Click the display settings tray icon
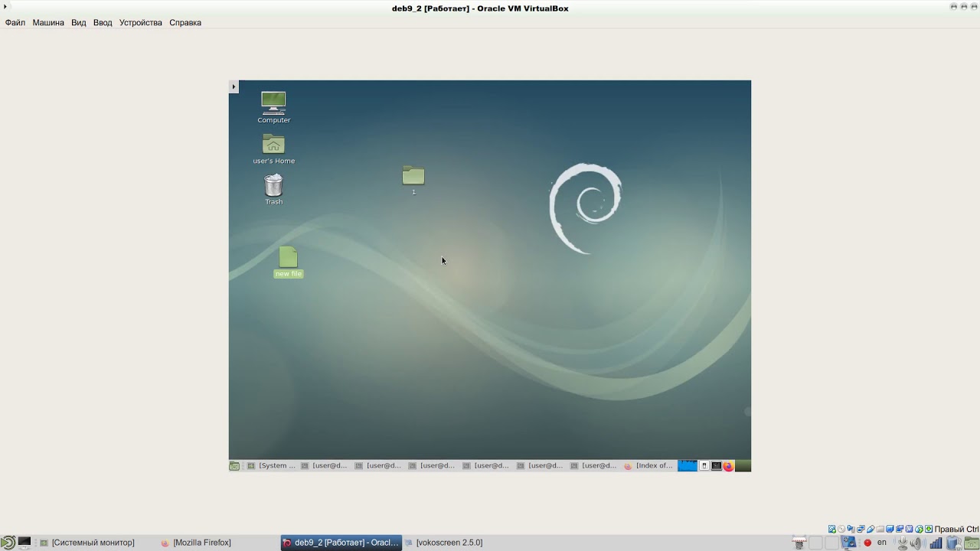 pyautogui.click(x=848, y=543)
